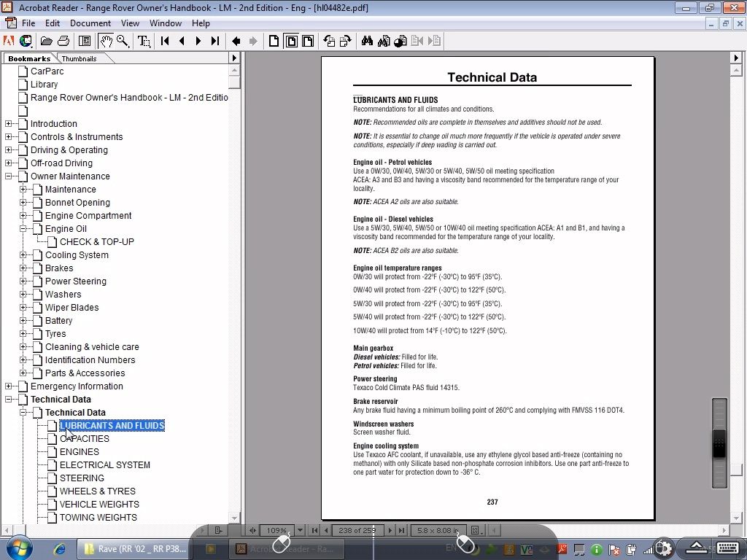The image size is (747, 560).
Task: Click the Open file folder icon
Action: point(46,41)
